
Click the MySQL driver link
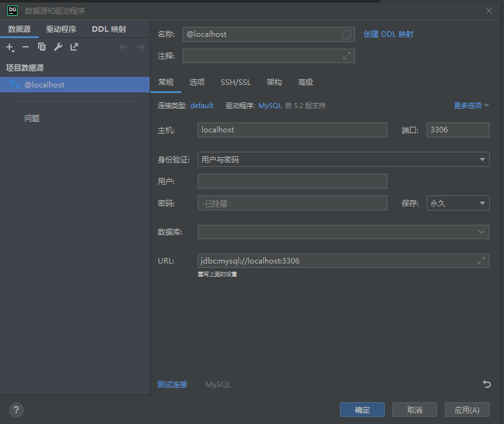[x=270, y=106]
